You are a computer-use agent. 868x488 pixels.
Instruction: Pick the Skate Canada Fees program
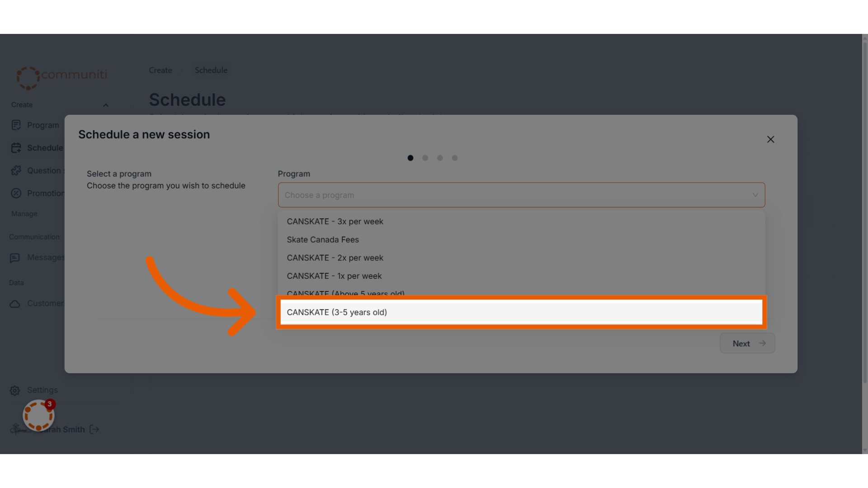pyautogui.click(x=521, y=239)
